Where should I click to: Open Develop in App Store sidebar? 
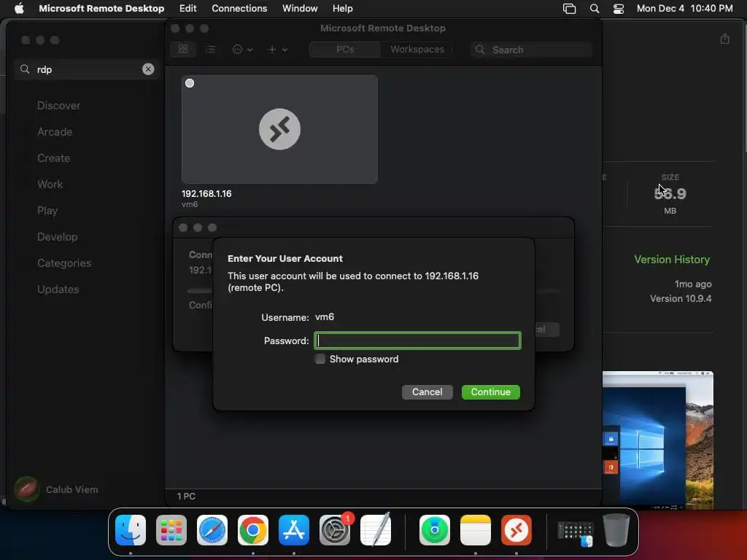(57, 237)
